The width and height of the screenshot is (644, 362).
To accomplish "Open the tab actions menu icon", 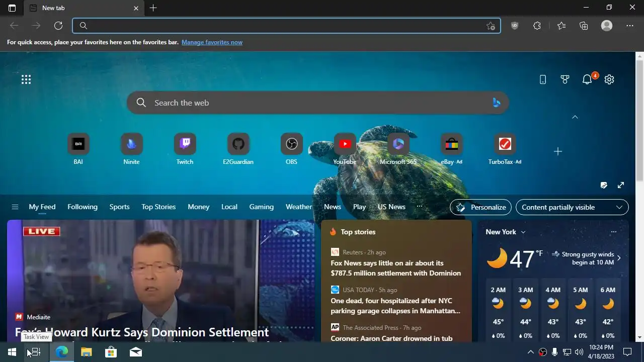I will click(12, 8).
